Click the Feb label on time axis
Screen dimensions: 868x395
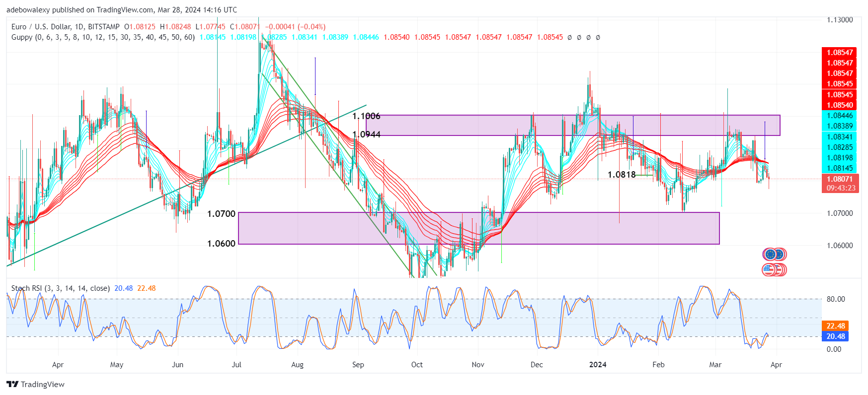pos(658,365)
